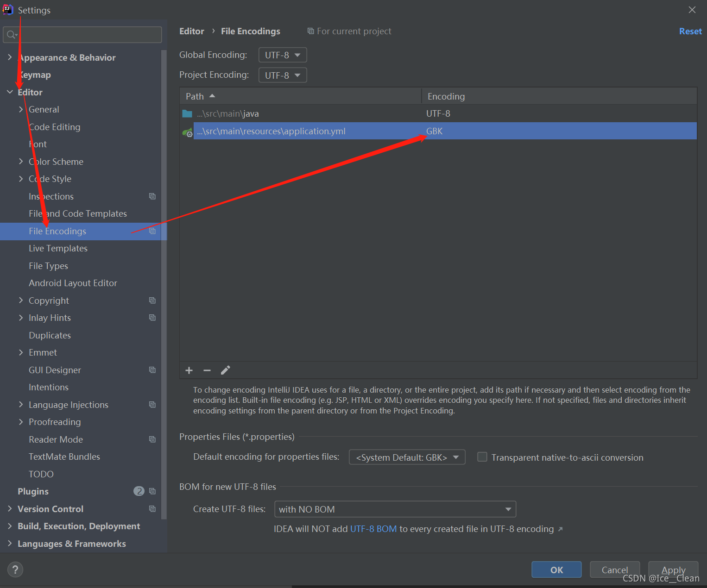This screenshot has width=707, height=588.
Task: Click project-level icon beside File Encodings
Action: click(x=152, y=231)
